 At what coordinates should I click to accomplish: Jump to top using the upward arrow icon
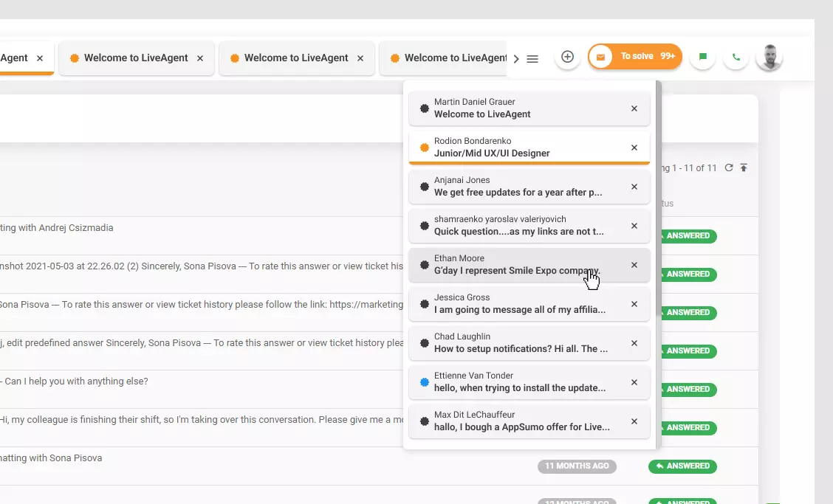(744, 168)
